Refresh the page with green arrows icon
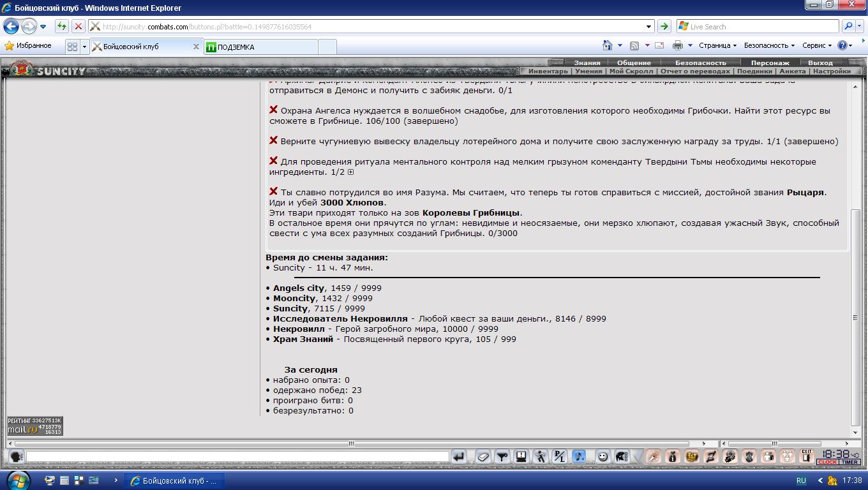The height and width of the screenshot is (490, 868). (x=61, y=26)
